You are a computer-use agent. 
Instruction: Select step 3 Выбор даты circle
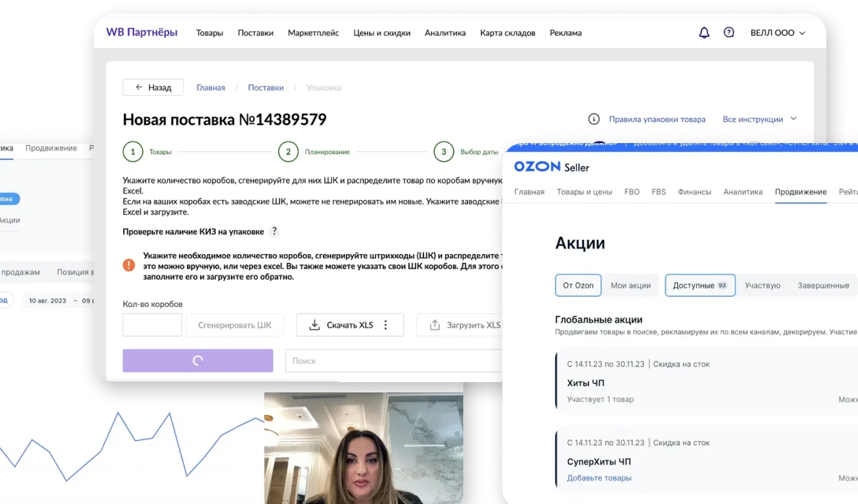444,152
